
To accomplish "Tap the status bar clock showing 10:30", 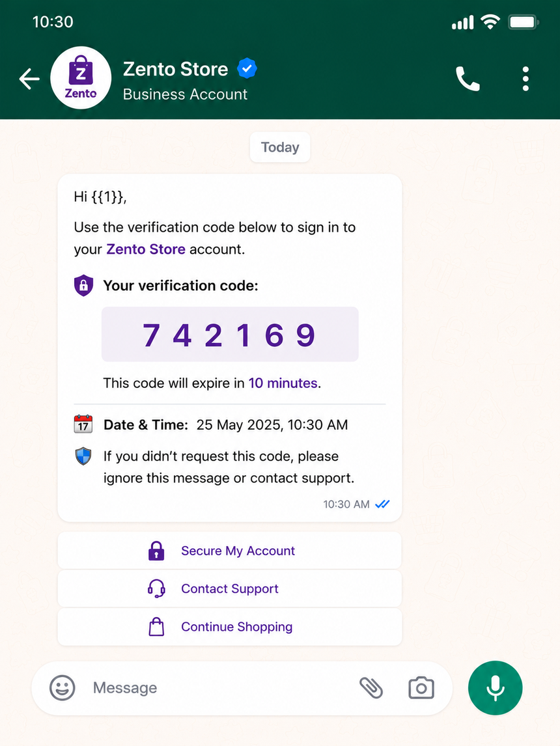I will tap(53, 22).
